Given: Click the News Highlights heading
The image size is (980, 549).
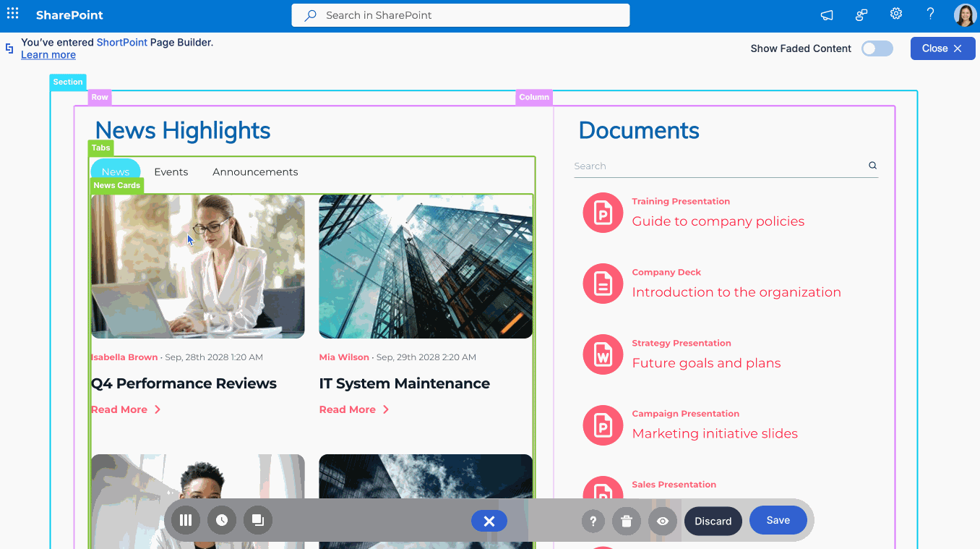Looking at the screenshot, I should (x=183, y=130).
